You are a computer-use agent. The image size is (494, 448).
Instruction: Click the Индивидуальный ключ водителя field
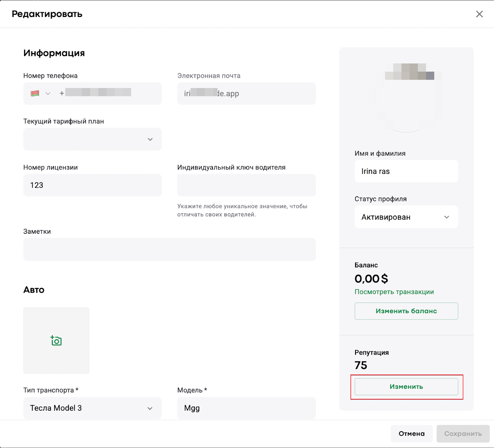tap(246, 185)
